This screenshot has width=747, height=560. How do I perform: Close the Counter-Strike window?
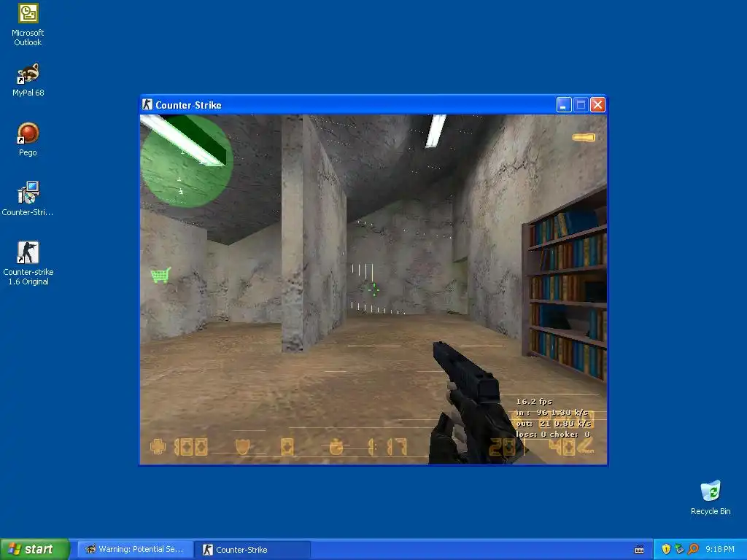(x=597, y=105)
